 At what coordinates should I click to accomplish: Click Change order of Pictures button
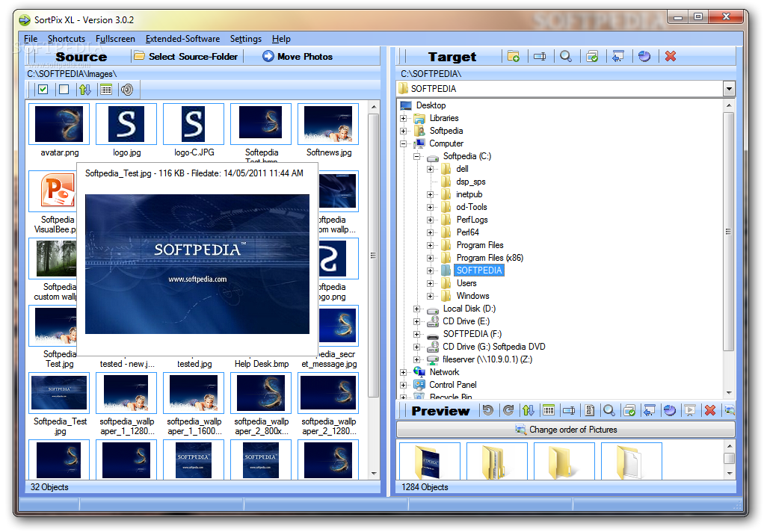coord(566,430)
